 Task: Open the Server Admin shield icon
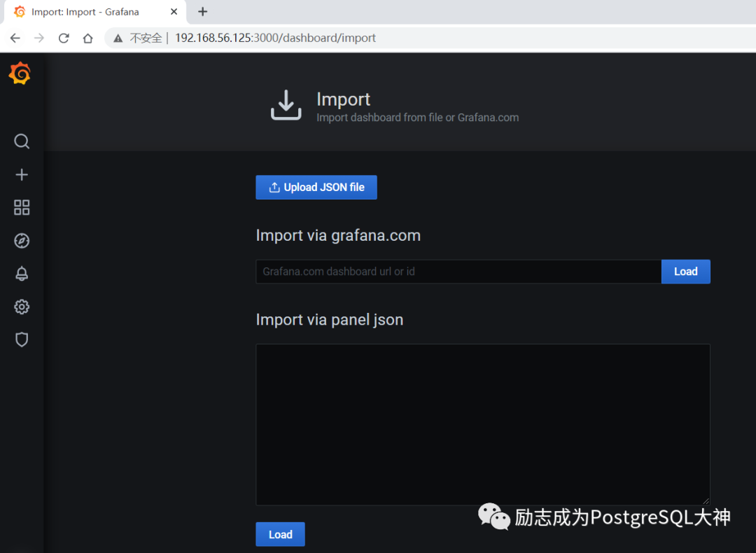(x=22, y=340)
